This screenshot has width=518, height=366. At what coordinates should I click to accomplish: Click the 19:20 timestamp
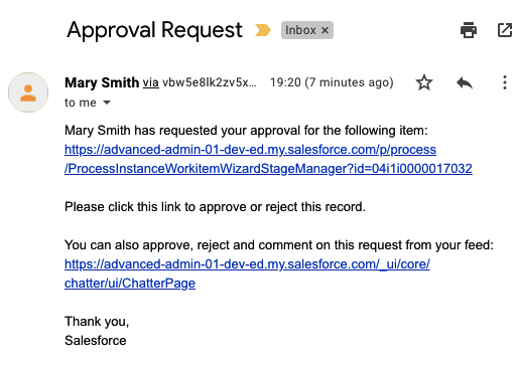point(331,82)
